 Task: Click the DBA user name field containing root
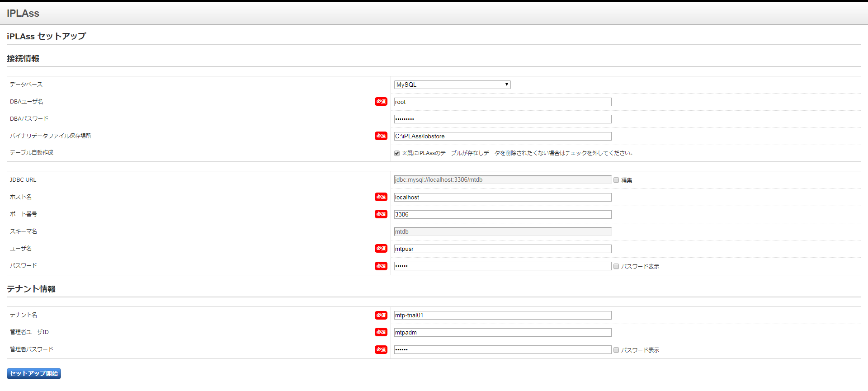503,102
